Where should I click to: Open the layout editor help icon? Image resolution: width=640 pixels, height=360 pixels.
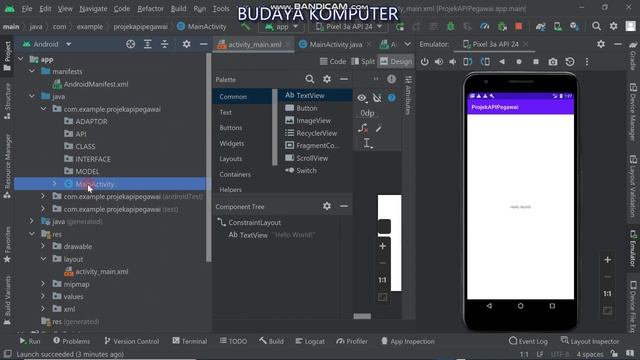[391, 98]
